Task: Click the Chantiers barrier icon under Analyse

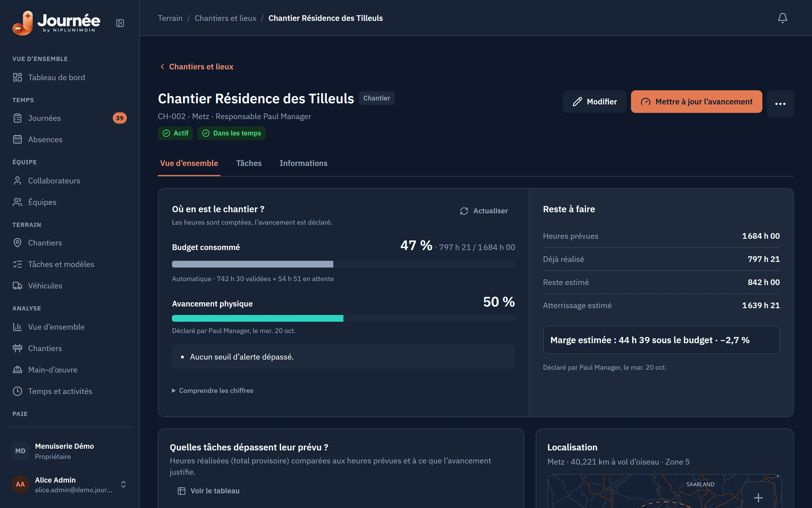Action: [17, 349]
